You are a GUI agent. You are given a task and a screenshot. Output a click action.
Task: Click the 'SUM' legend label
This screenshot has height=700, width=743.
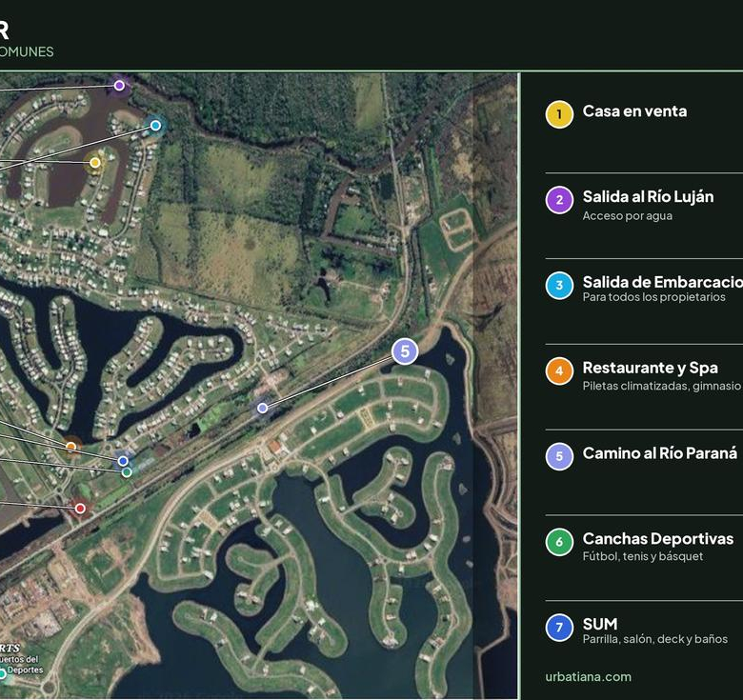click(600, 624)
